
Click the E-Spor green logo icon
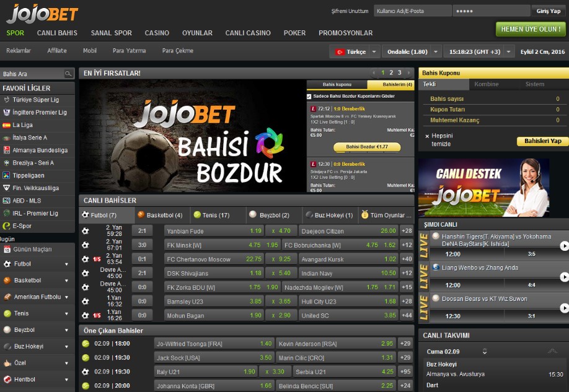pyautogui.click(x=7, y=226)
